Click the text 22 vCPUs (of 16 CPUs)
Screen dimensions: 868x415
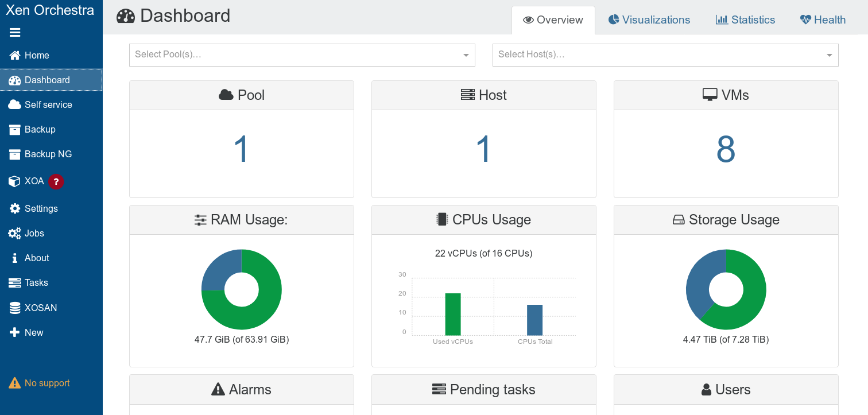483,253
